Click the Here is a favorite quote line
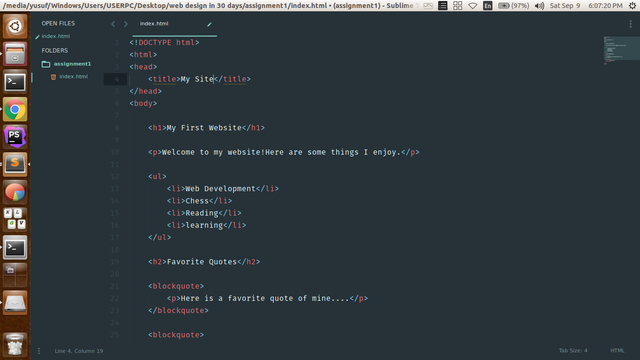Image resolution: width=640 pixels, height=360 pixels. tap(267, 299)
